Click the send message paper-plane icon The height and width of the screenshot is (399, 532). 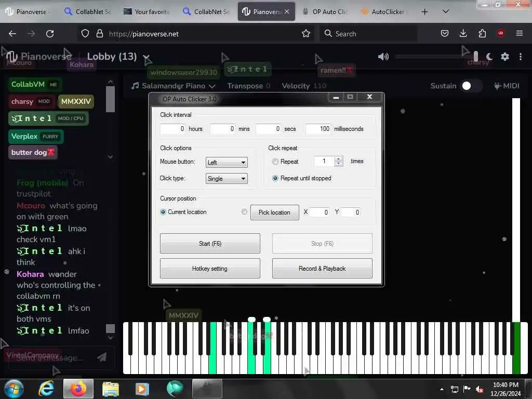[102, 357]
